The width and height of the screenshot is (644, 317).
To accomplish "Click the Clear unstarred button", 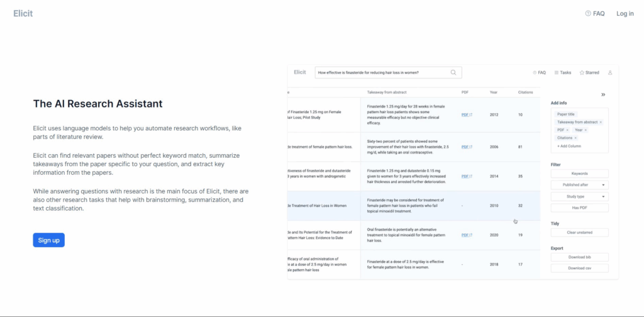I will (579, 232).
